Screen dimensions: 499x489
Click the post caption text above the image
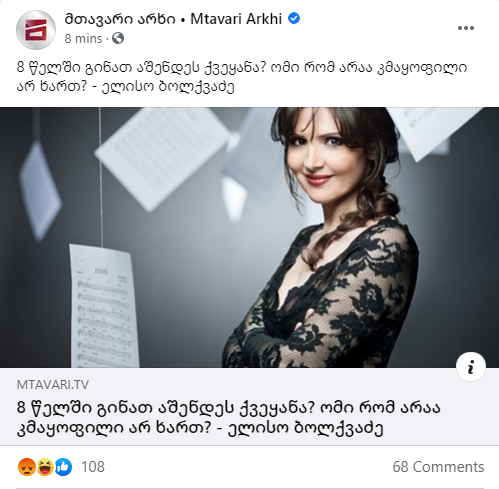[x=242, y=77]
